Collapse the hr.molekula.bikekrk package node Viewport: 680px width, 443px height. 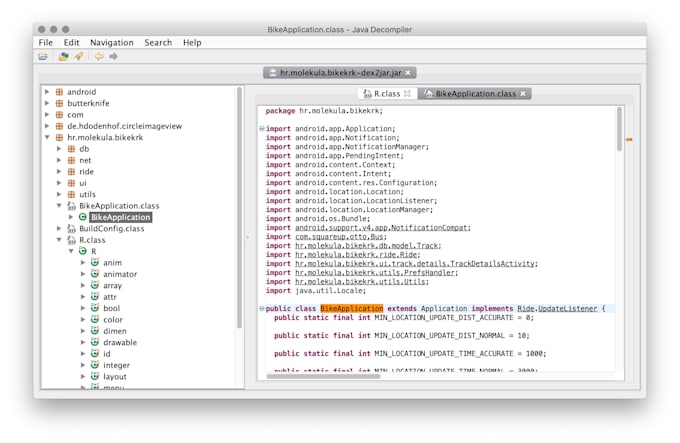click(47, 137)
